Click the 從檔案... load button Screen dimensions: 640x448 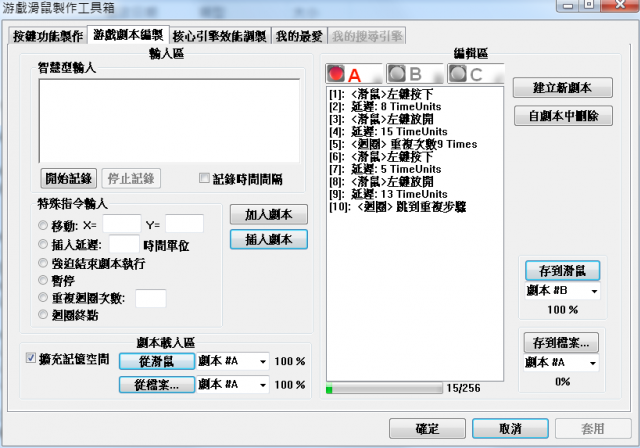point(157,384)
